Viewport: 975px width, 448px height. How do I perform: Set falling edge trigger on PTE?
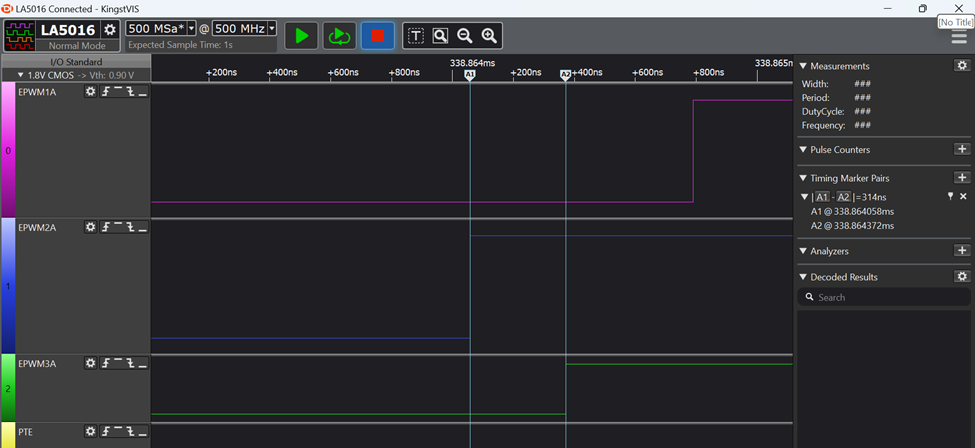coord(130,431)
